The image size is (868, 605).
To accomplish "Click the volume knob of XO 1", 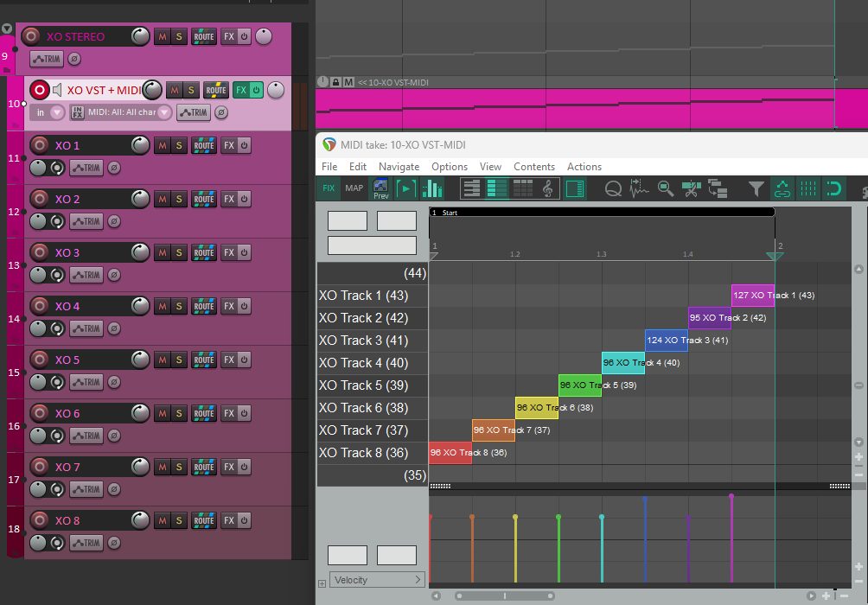I will [140, 145].
